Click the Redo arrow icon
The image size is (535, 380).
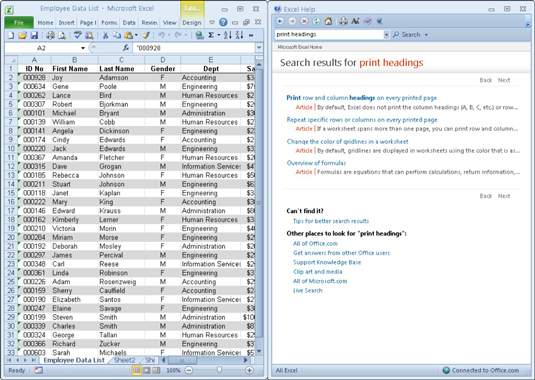coord(178,35)
